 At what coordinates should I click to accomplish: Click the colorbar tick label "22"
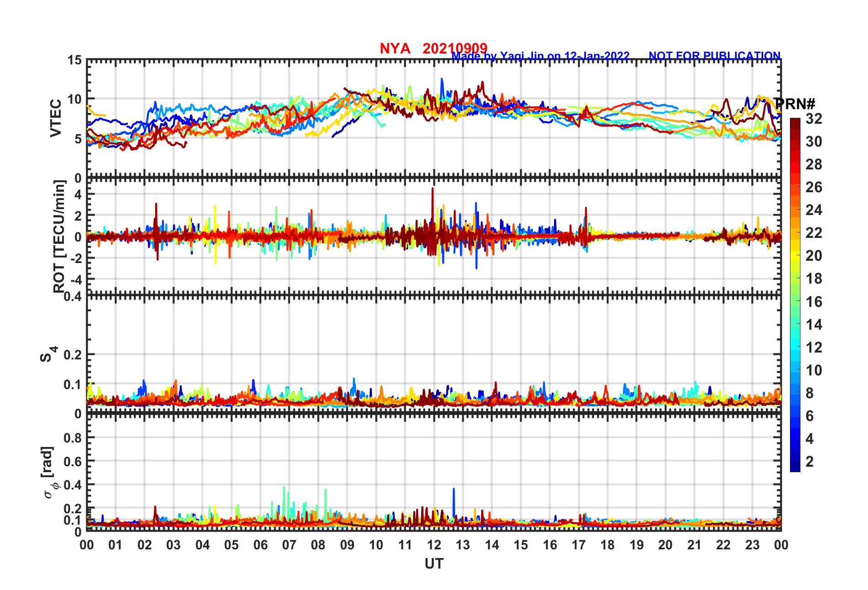(814, 233)
